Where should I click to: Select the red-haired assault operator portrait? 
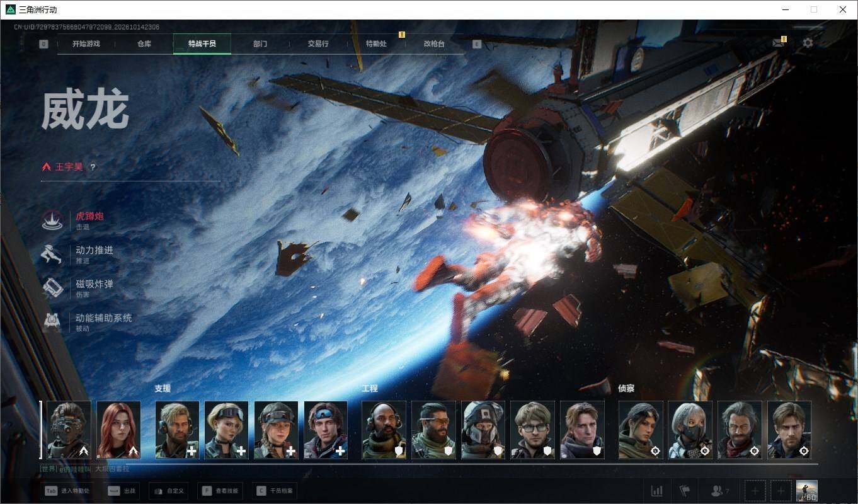pos(118,430)
